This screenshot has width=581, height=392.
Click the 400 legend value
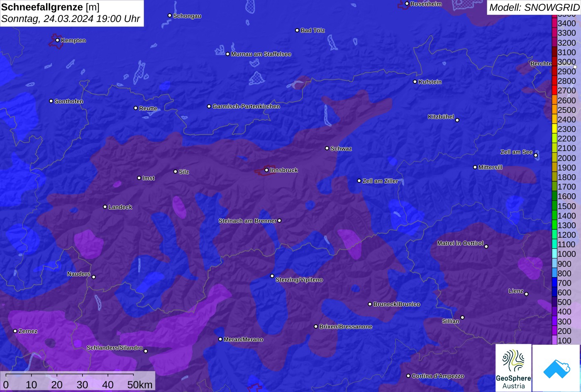(564, 312)
